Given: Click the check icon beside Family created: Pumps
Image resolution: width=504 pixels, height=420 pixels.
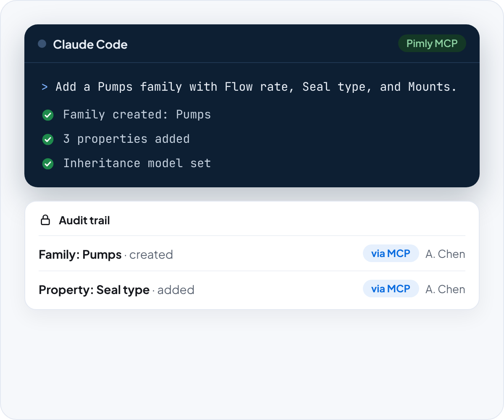Looking at the screenshot, I should point(48,115).
